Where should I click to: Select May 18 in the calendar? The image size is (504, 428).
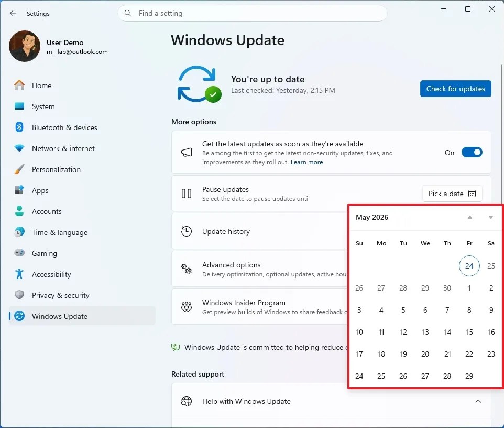click(381, 354)
